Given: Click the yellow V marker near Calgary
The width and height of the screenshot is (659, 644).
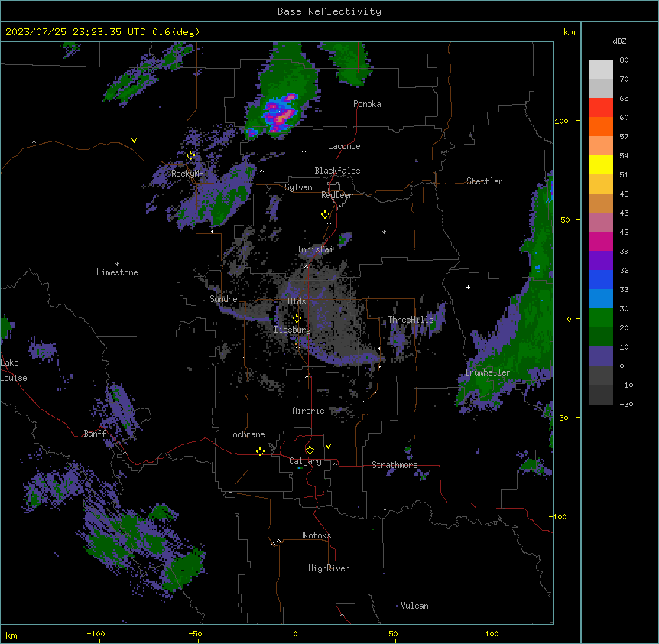Looking at the screenshot, I should (328, 447).
